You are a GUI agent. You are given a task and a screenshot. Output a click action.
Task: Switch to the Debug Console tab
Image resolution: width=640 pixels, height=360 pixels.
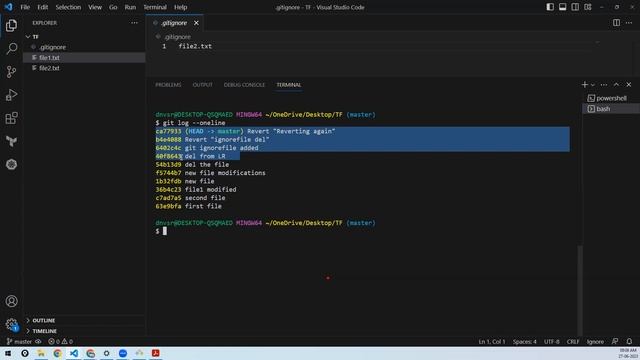[244, 84]
